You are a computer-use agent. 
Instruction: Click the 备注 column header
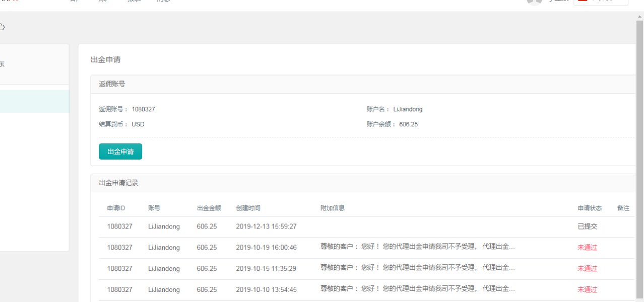(x=623, y=208)
